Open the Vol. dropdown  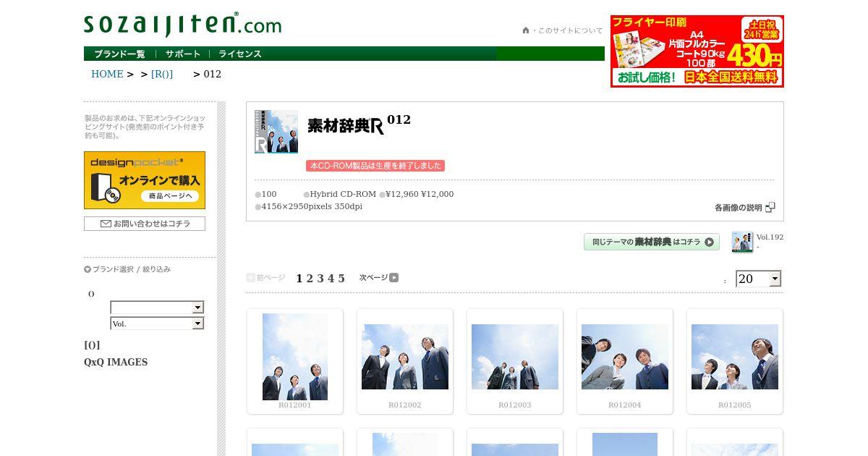click(x=157, y=324)
